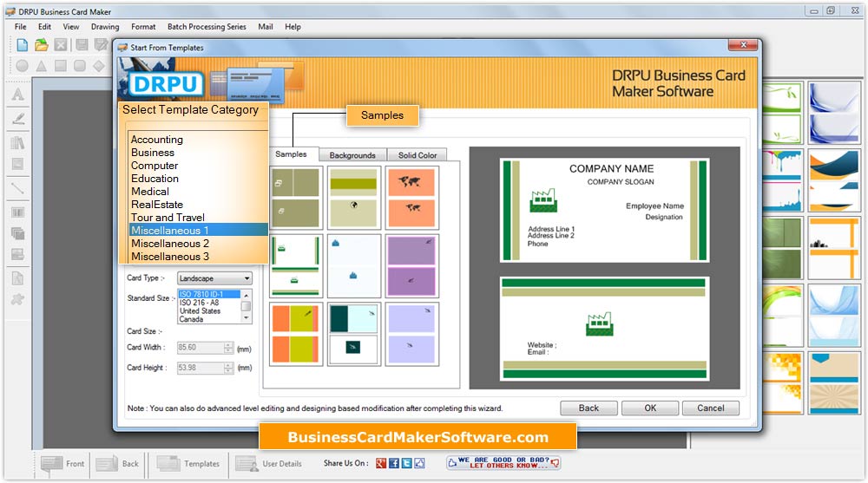Share on Twitter icon
This screenshot has height=483, width=868.
point(406,463)
